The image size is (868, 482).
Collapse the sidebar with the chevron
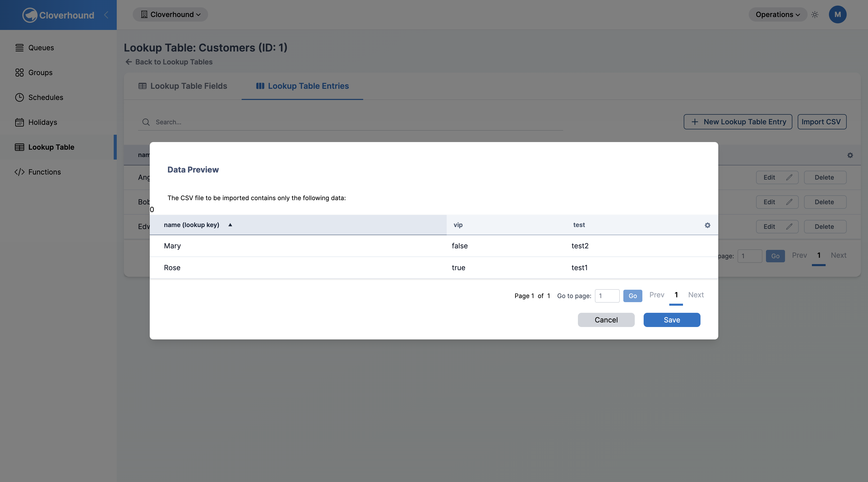click(106, 15)
